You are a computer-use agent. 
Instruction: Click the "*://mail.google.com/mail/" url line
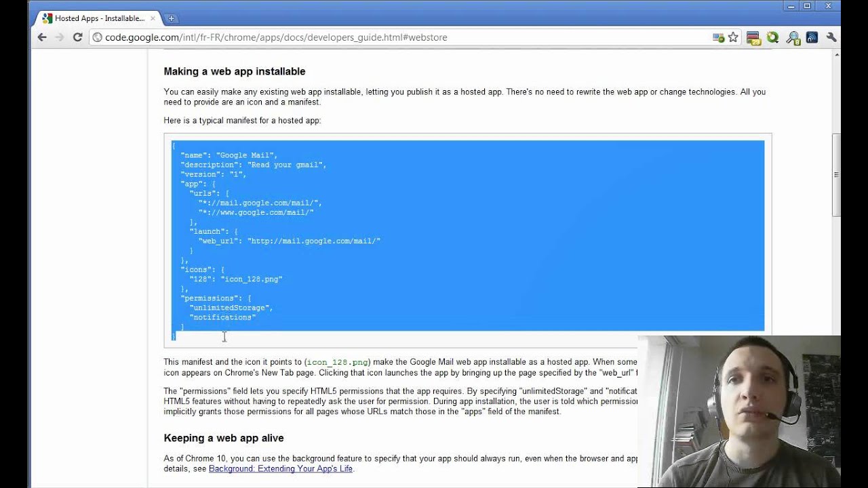(260, 203)
